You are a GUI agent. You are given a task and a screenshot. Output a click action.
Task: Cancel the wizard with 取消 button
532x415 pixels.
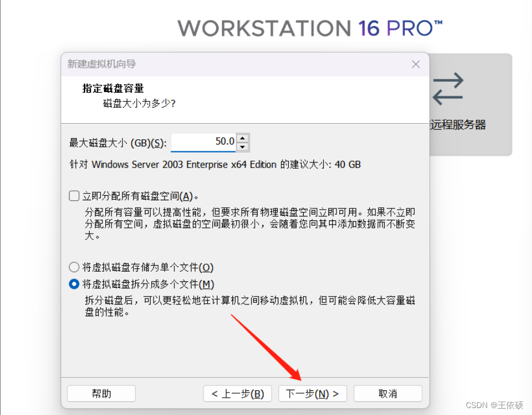point(388,394)
